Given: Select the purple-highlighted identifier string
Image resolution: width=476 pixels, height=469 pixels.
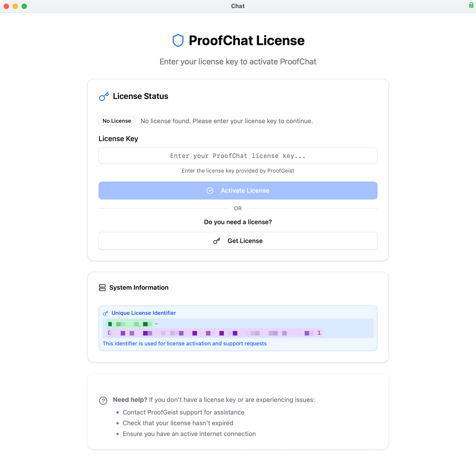Looking at the screenshot, I should pyautogui.click(x=214, y=333).
